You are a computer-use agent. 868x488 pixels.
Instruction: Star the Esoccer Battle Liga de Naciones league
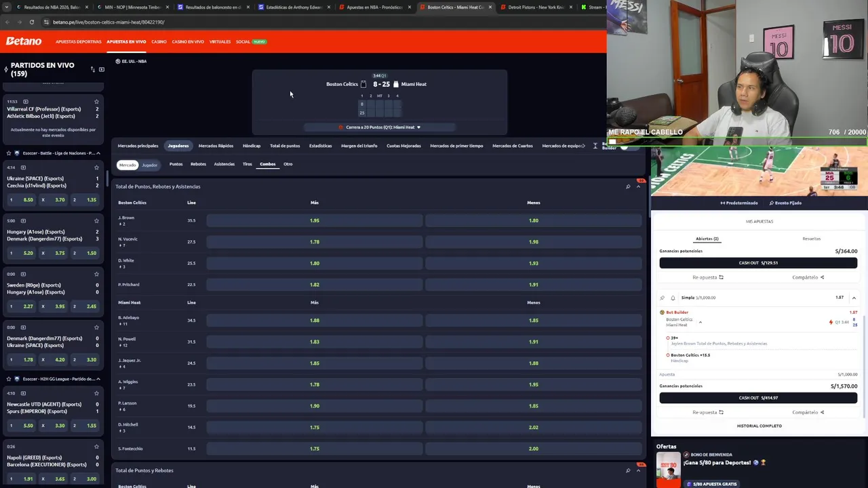click(8, 153)
